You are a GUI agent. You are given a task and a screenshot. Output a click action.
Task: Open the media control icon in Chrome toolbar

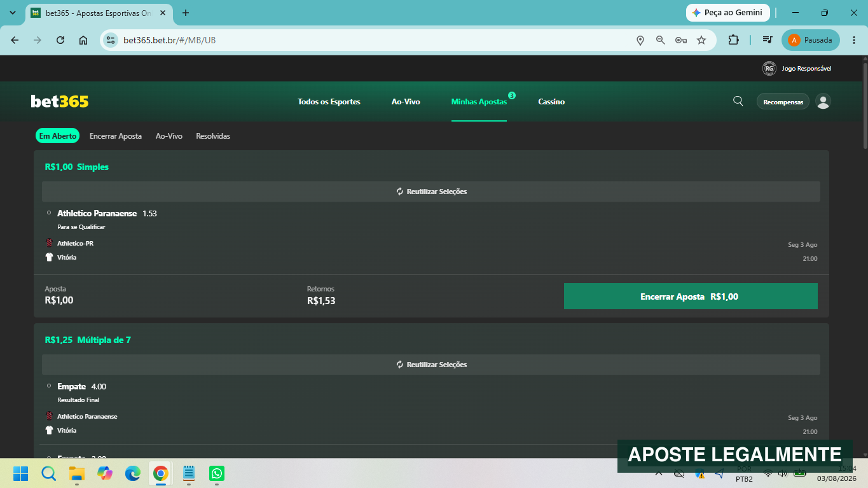(768, 40)
